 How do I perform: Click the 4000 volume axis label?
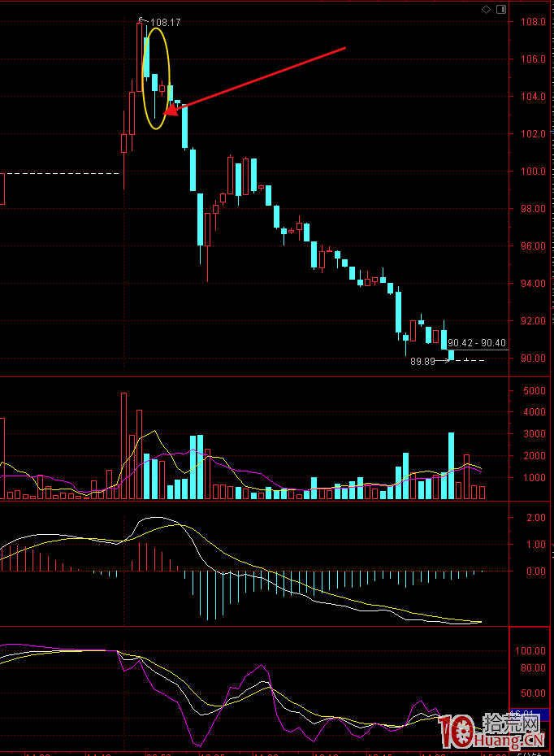535,412
